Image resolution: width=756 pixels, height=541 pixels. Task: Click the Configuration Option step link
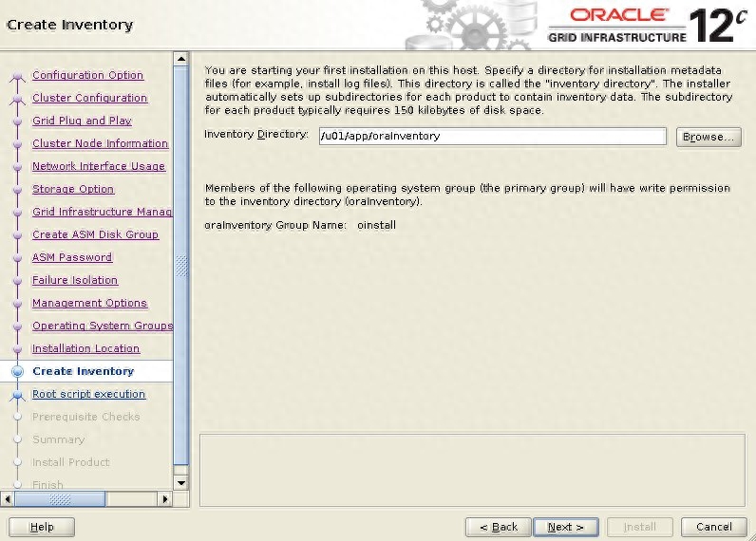tap(87, 75)
